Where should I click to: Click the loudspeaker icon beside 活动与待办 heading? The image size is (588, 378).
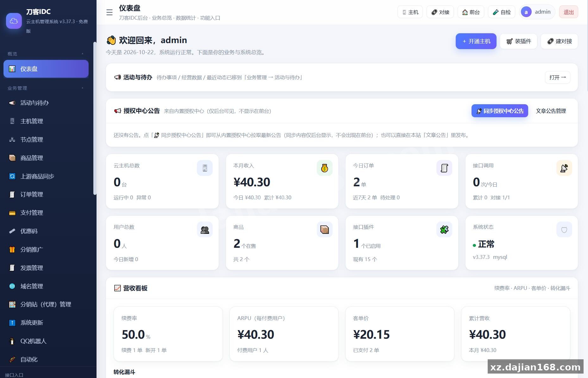pyautogui.click(x=117, y=77)
